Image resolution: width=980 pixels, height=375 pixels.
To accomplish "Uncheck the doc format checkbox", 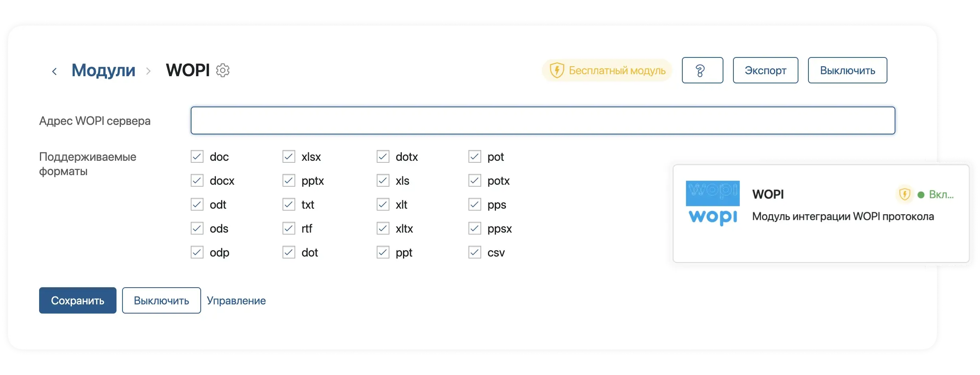I will tap(197, 156).
